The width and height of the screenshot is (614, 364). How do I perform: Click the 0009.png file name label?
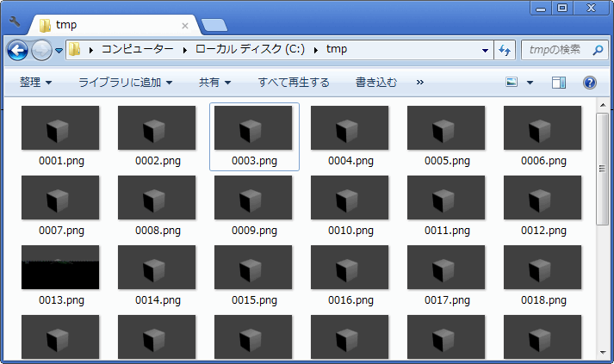click(255, 231)
